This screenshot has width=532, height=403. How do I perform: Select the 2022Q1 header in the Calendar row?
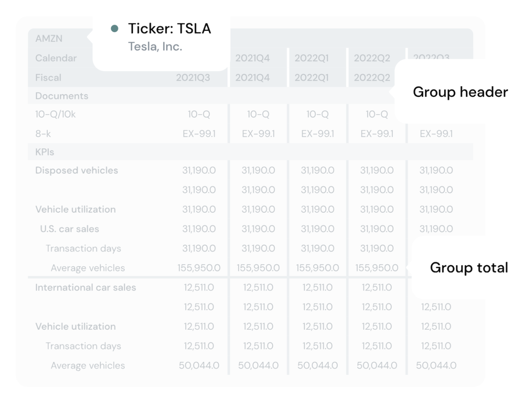tap(312, 58)
